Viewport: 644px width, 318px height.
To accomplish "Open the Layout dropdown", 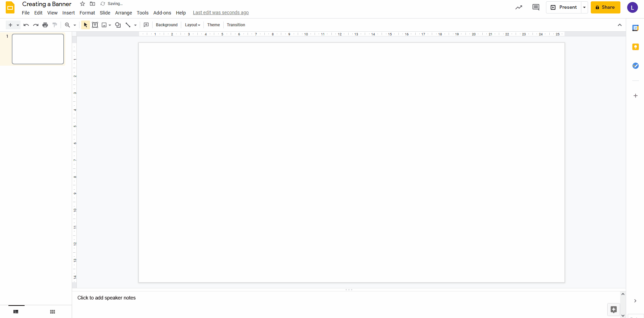I will click(x=192, y=25).
